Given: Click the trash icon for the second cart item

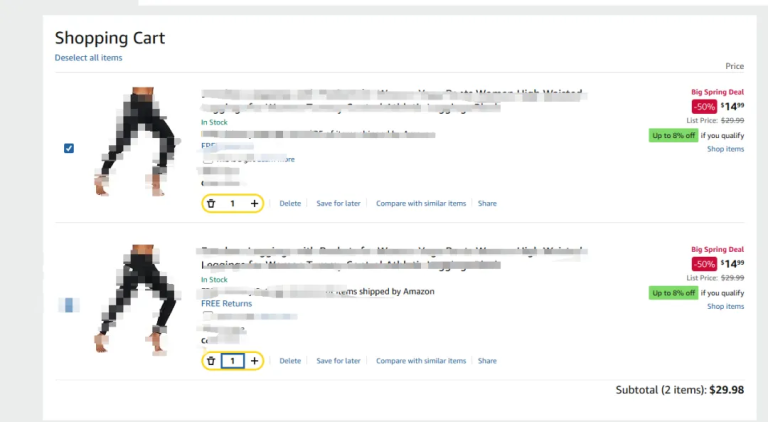Looking at the screenshot, I should tap(211, 361).
